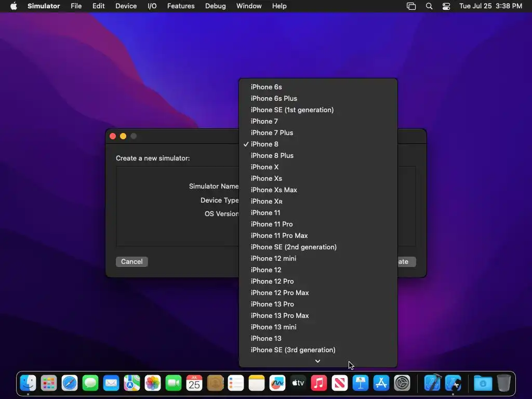Image resolution: width=532 pixels, height=399 pixels.
Task: Show date and time Tue Jul 25
Action: (490, 6)
